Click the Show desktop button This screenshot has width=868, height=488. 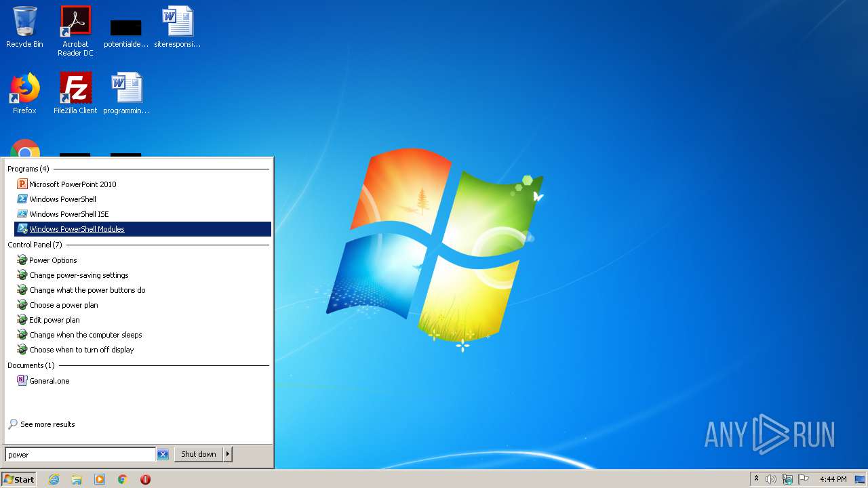tap(860, 479)
